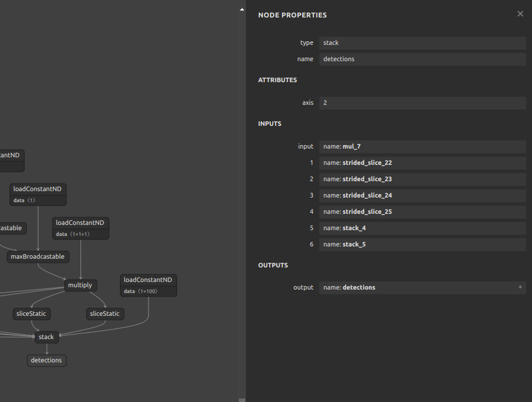Select the stack_5 input entry
This screenshot has height=402, width=532.
click(422, 244)
